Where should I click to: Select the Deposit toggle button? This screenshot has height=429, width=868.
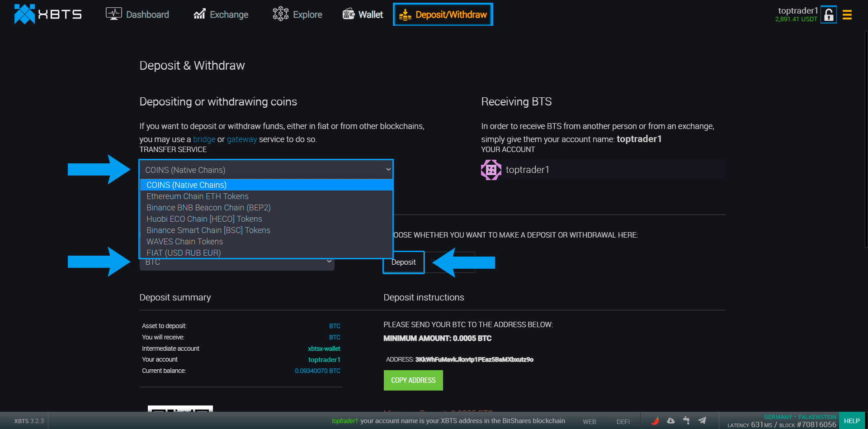click(x=403, y=262)
